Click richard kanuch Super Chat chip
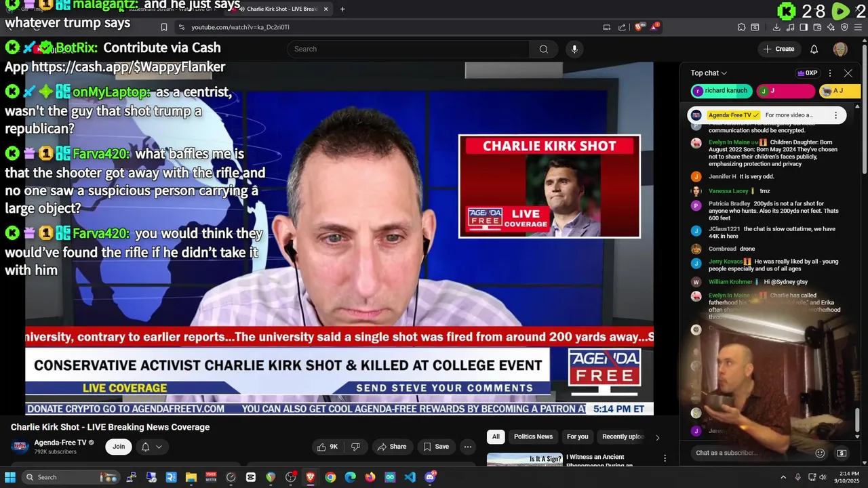 [x=721, y=91]
